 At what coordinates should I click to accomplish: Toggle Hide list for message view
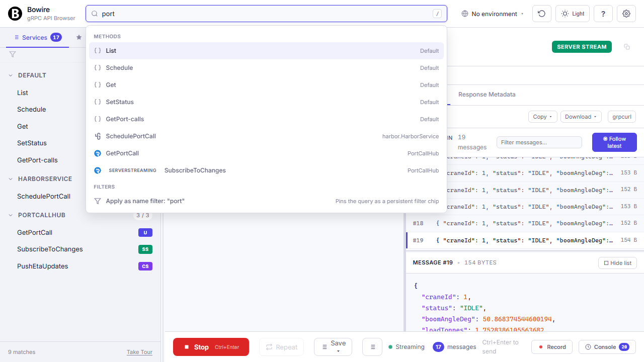tap(617, 263)
